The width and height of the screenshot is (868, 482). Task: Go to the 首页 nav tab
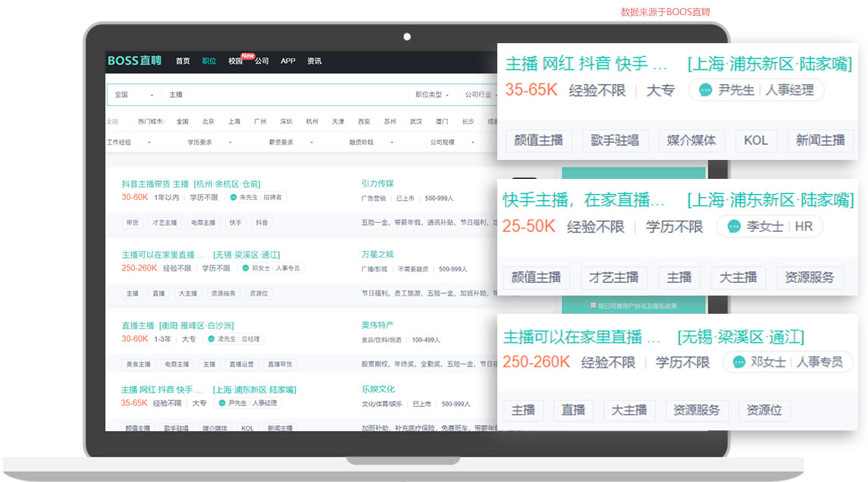[183, 61]
